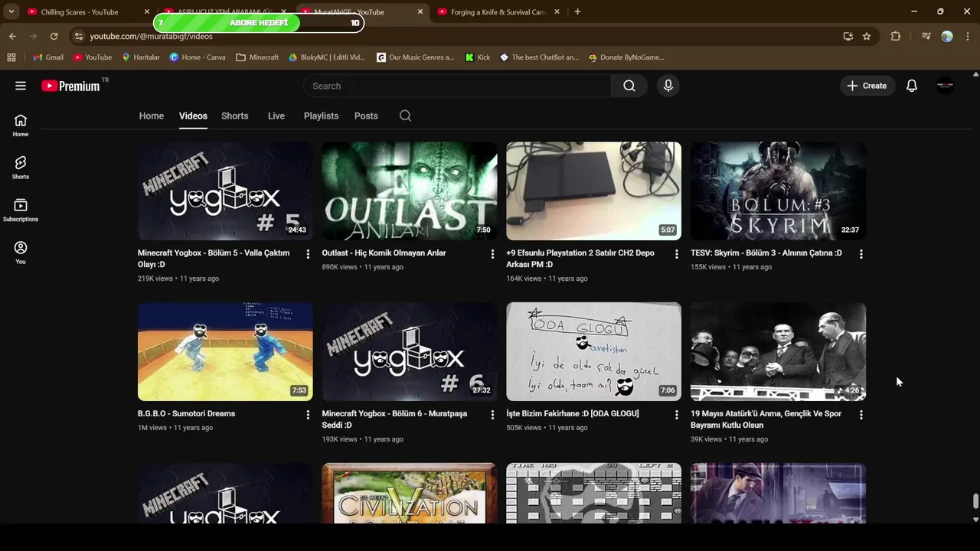Go to Home in the left sidebar
Screen dimensions: 980x551
[x=21, y=126]
